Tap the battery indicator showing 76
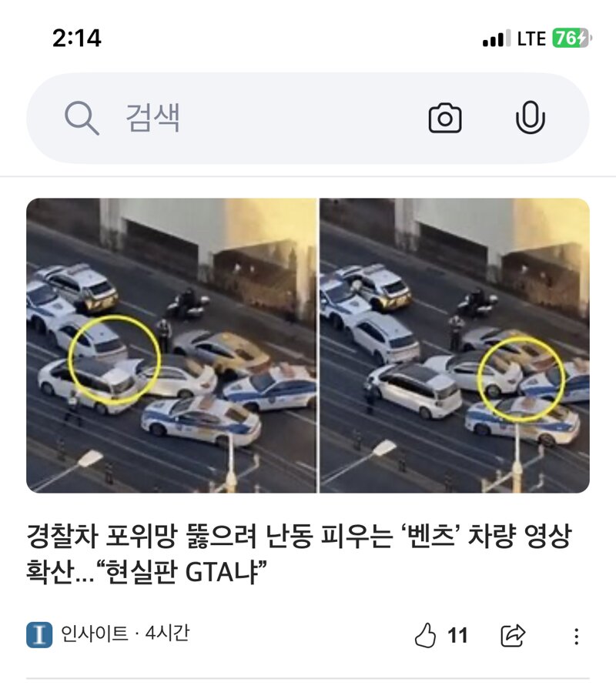Screen dimensions: 616x699 click(572, 38)
